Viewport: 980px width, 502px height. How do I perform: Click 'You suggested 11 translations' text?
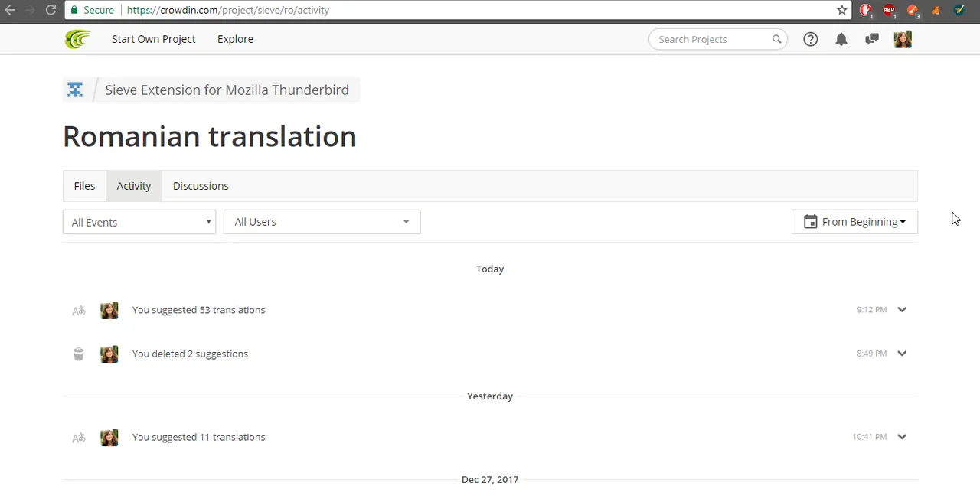coord(199,437)
